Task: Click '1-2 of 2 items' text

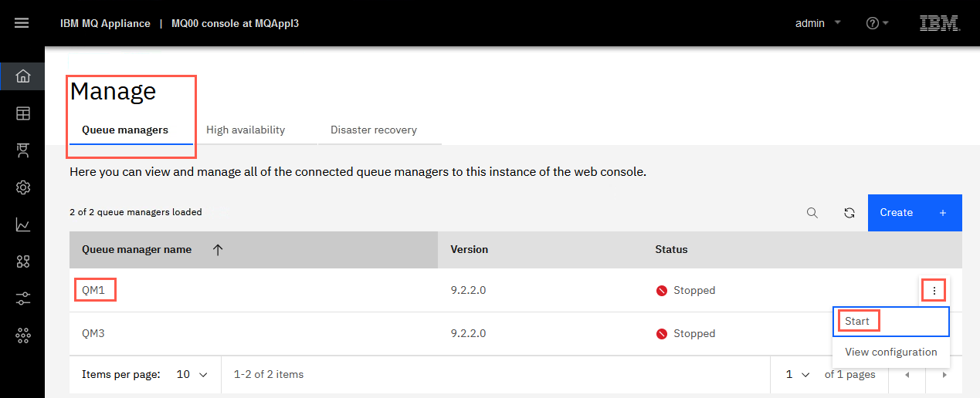Action: pyautogui.click(x=269, y=375)
